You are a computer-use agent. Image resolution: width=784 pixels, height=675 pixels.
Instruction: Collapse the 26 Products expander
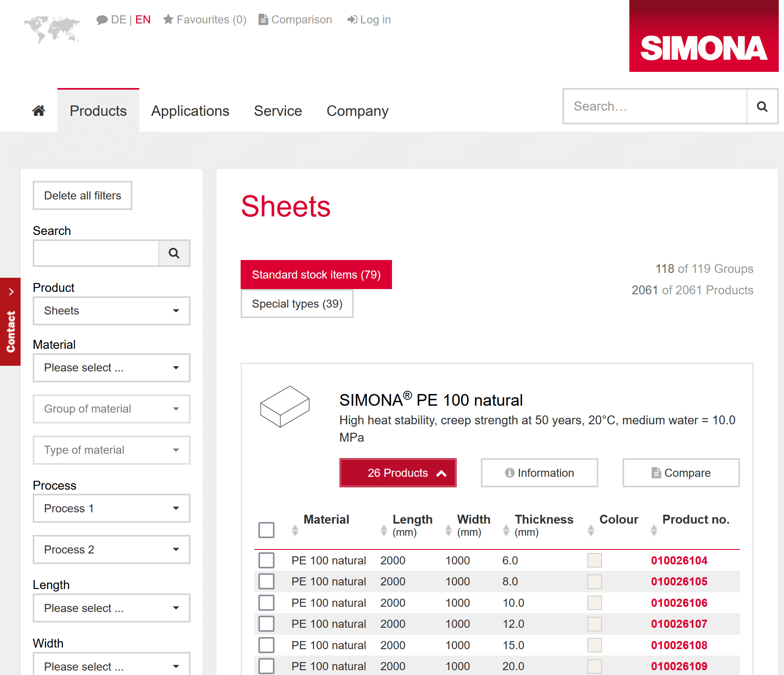398,473
